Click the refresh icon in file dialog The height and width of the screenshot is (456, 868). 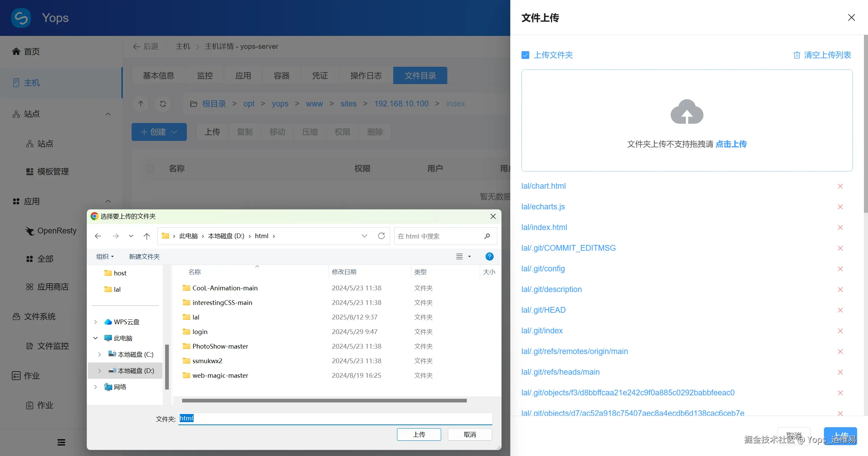click(381, 236)
